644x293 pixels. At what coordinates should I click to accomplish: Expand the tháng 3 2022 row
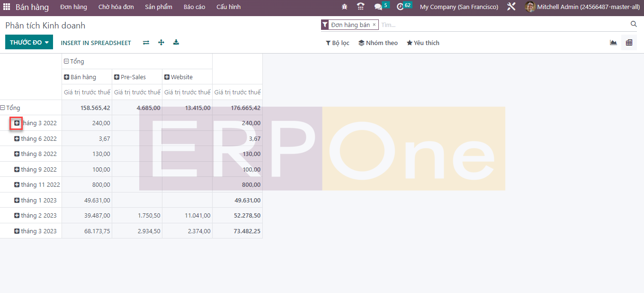pos(17,123)
